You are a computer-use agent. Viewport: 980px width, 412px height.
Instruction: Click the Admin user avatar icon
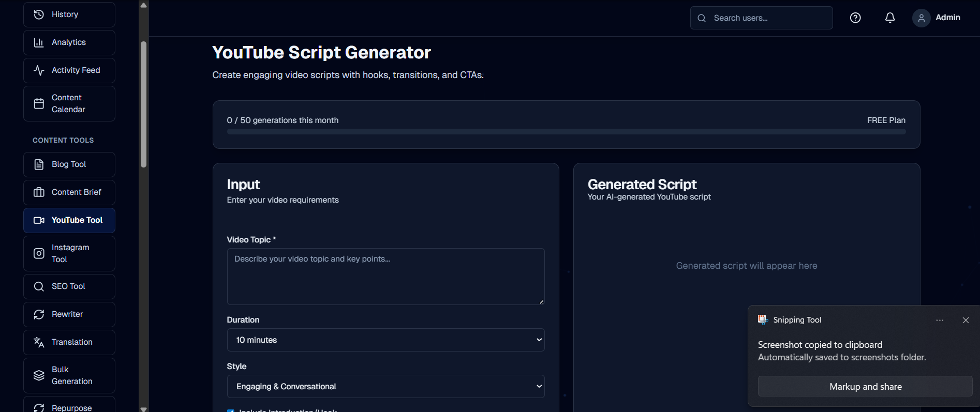[x=921, y=18]
